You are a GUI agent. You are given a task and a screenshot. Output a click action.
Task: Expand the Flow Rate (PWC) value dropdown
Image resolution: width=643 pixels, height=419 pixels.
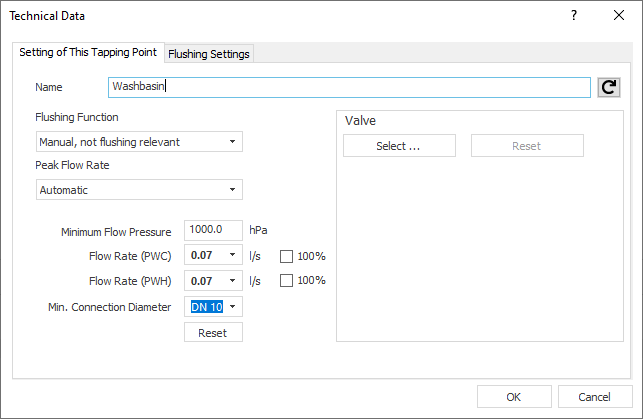point(233,255)
